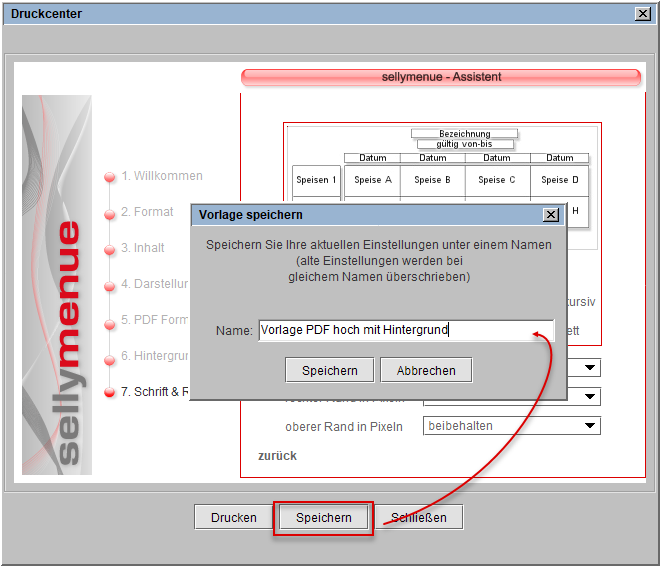
Task: Click into the Name text field
Action: tap(405, 330)
